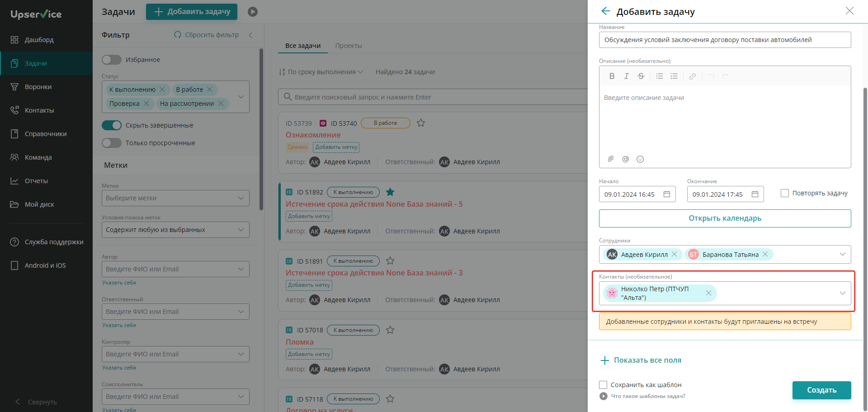Favorite the Ознакомление task star
Viewport: 868px width, 412px height.
(421, 123)
